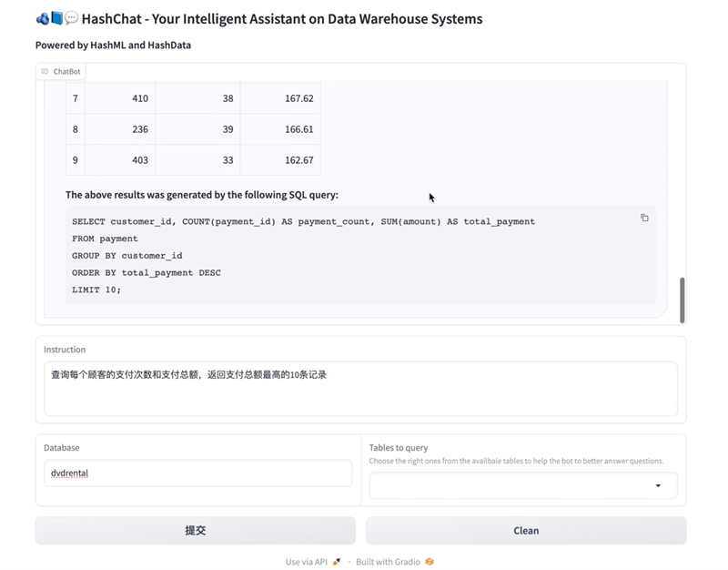Click the ChatBot label chat icon
The width and height of the screenshot is (728, 570).
click(45, 71)
